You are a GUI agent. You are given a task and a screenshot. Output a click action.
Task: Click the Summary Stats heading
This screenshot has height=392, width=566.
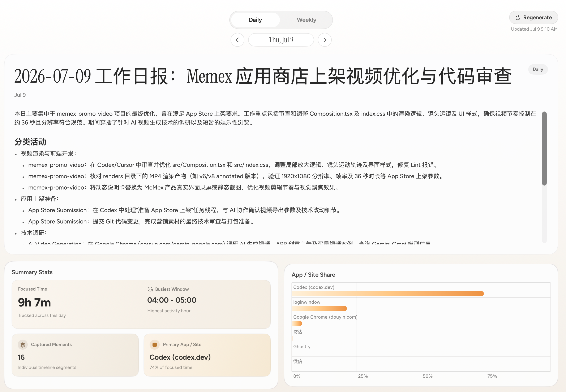(x=32, y=272)
